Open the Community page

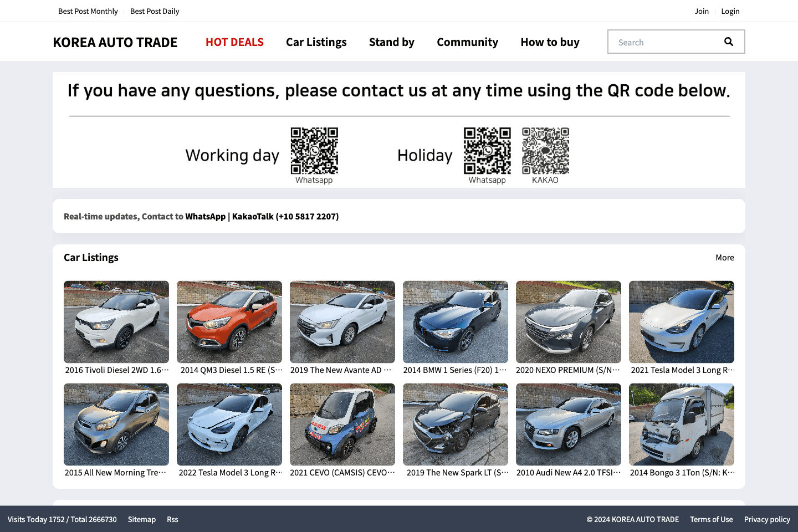[x=467, y=42]
